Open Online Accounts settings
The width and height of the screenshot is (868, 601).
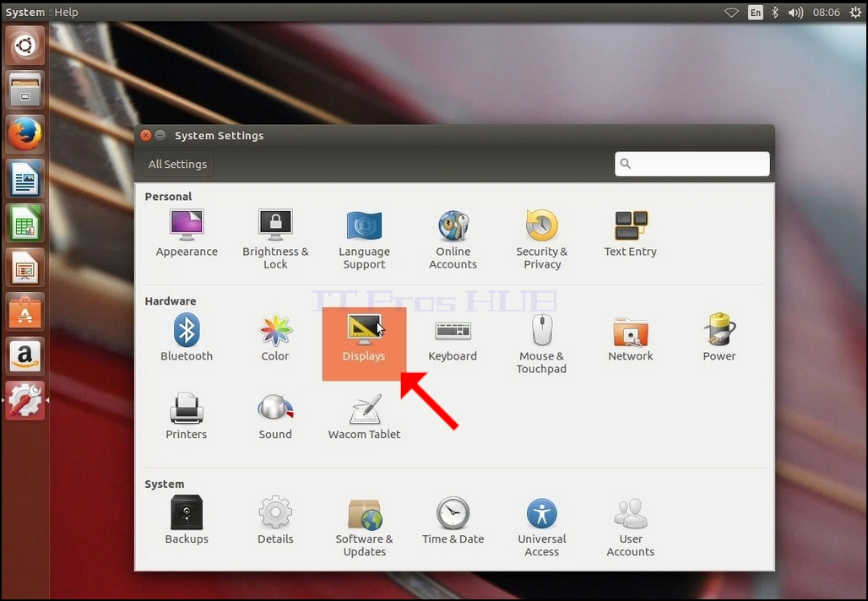453,239
